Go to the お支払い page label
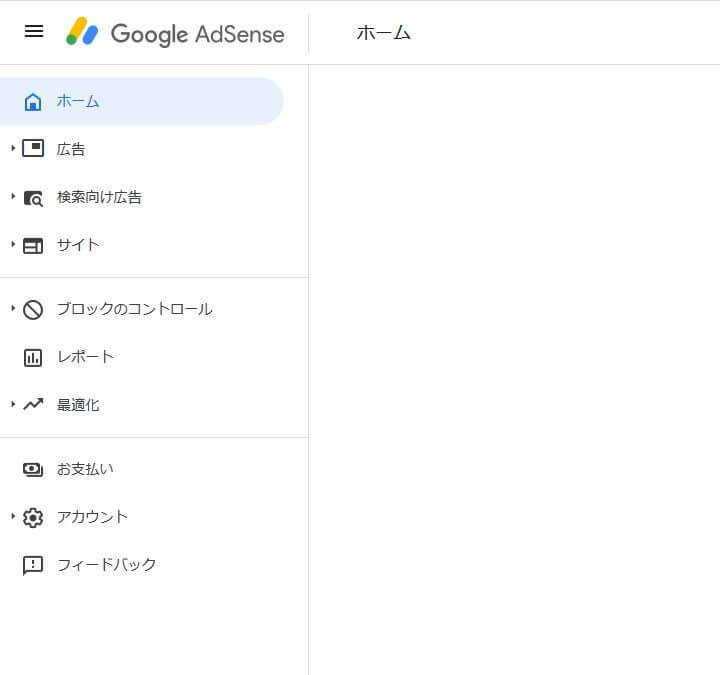Viewport: 720px width, 675px height. (x=85, y=469)
